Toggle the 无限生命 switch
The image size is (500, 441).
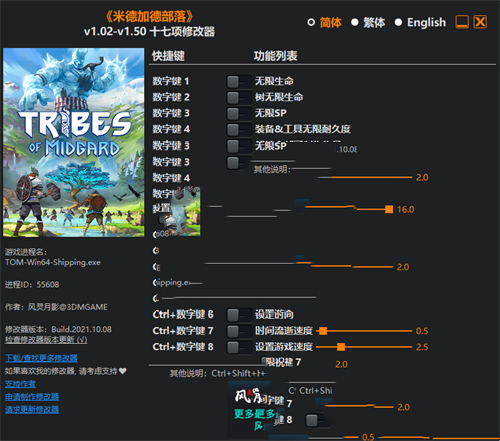[239, 81]
